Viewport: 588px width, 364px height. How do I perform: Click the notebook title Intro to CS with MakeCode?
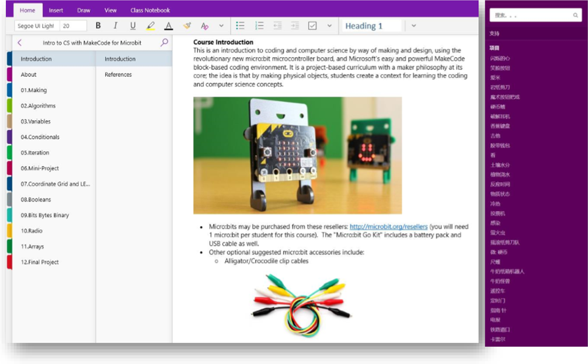click(92, 43)
